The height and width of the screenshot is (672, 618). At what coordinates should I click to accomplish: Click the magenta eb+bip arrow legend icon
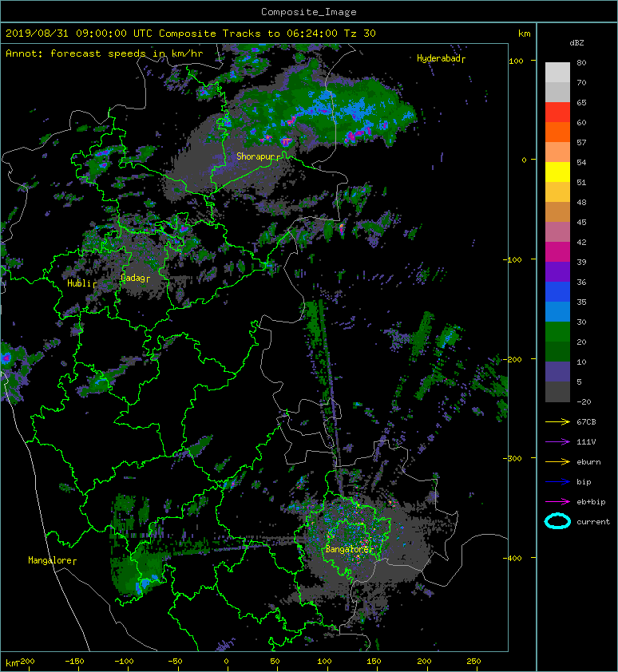click(x=557, y=502)
